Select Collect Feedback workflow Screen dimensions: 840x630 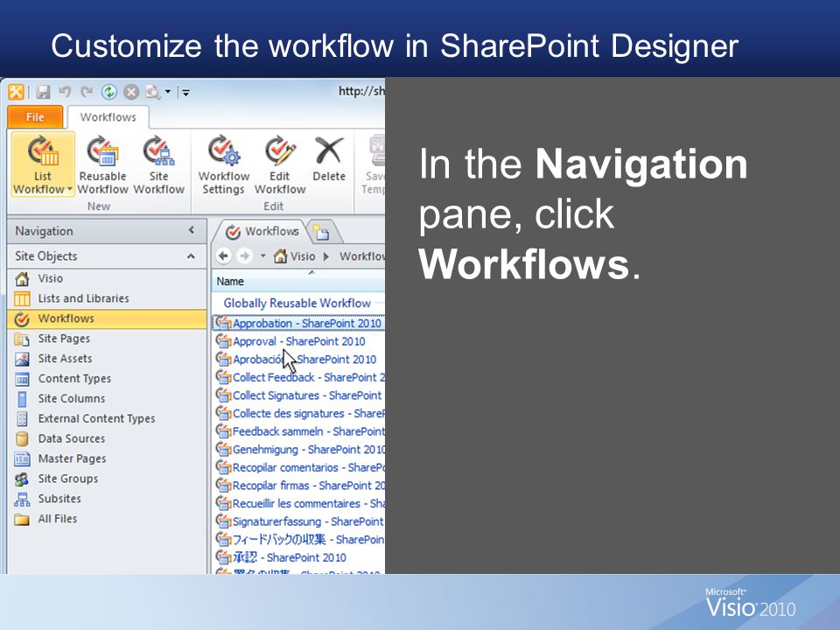pyautogui.click(x=299, y=378)
